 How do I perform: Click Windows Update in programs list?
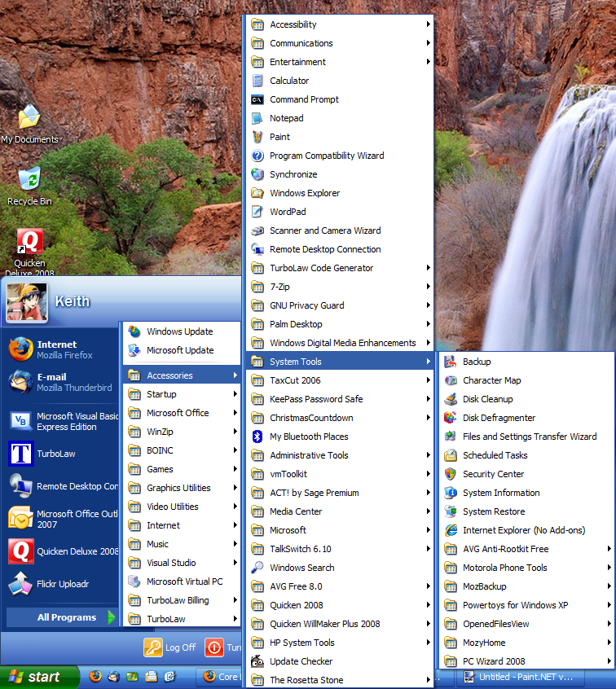coord(182,331)
